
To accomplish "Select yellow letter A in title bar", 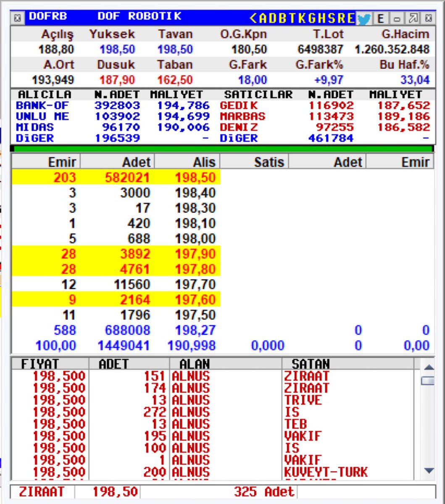I will pyautogui.click(x=263, y=18).
